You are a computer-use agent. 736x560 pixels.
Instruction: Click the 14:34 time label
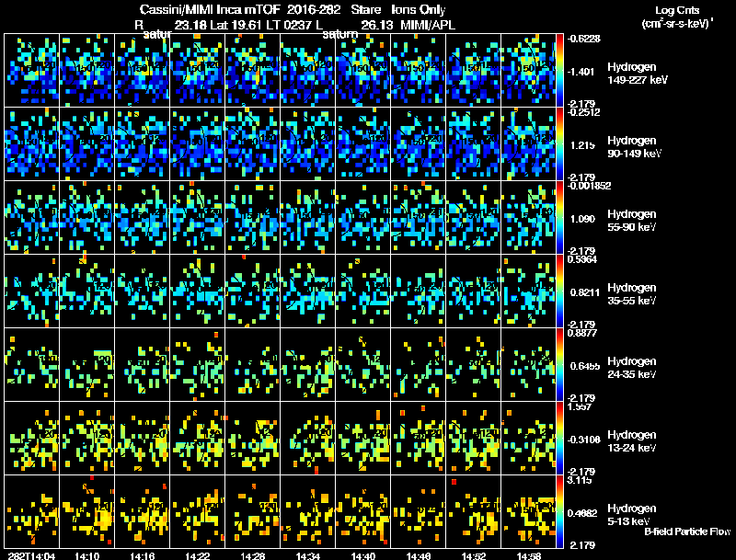[308, 556]
